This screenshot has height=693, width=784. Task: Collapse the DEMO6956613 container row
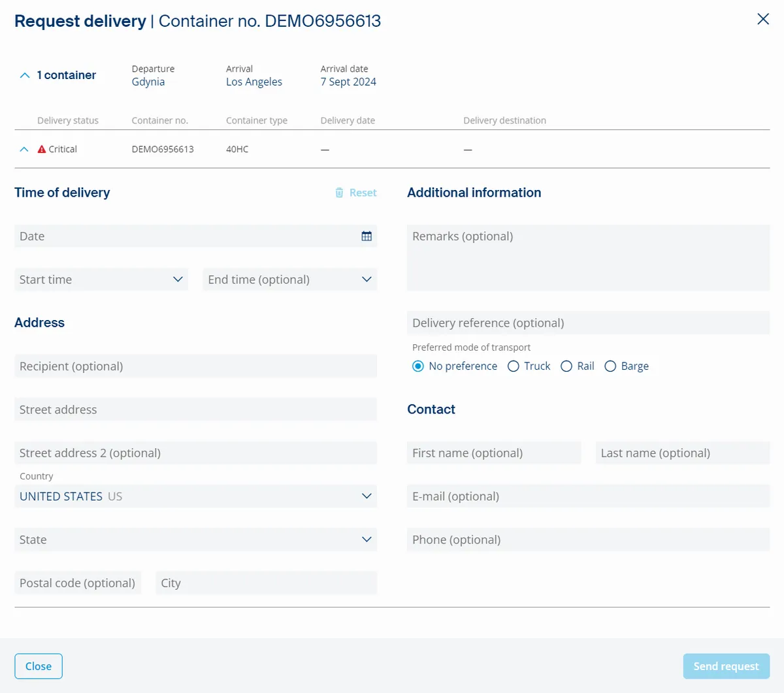(24, 148)
